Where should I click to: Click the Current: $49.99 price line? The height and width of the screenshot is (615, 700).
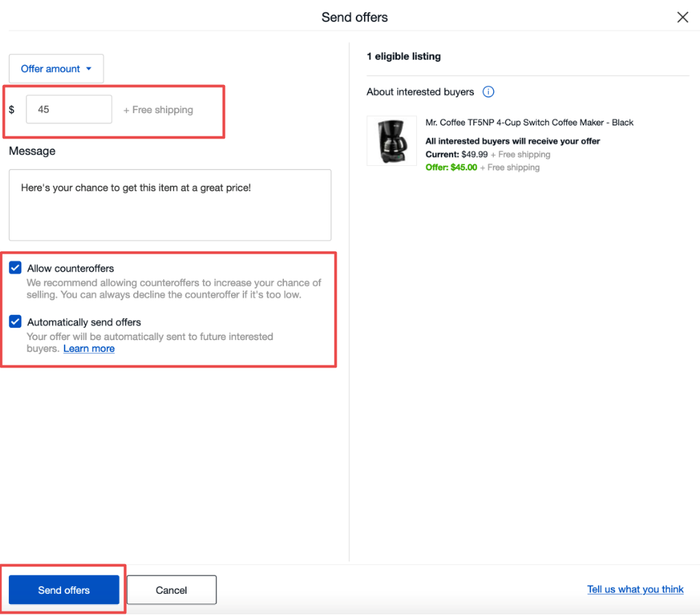pos(487,154)
